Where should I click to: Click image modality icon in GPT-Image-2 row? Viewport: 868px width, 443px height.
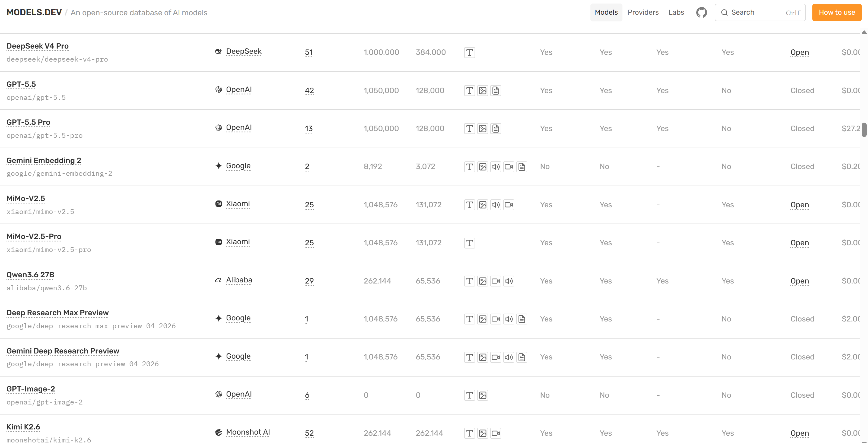point(482,395)
